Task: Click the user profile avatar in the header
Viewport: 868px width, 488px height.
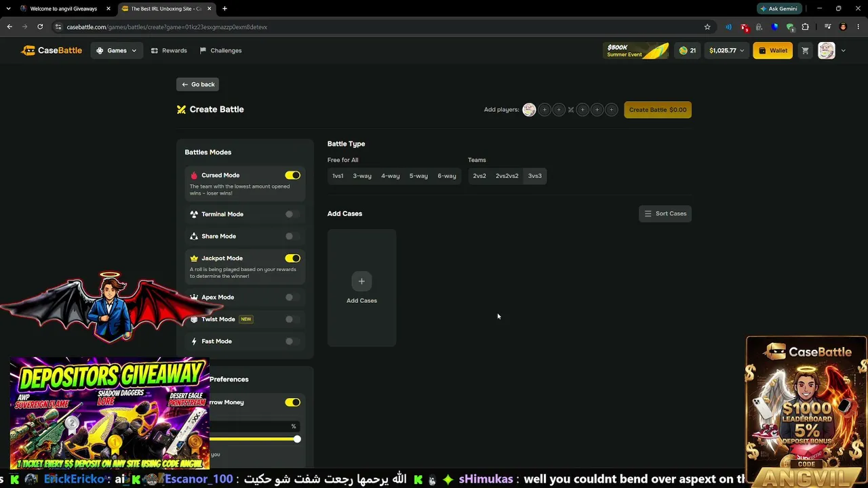Action: (826, 50)
